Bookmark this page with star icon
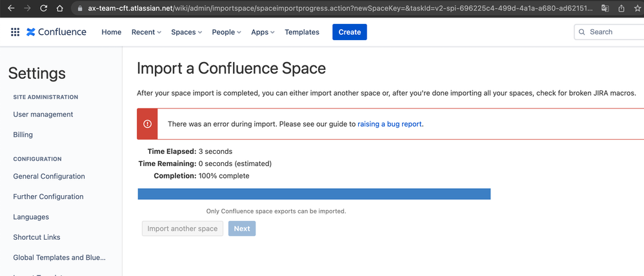Image resolution: width=644 pixels, height=276 pixels. pos(637,8)
